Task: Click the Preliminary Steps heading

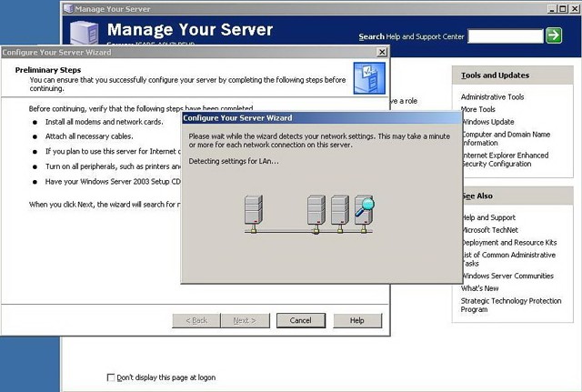Action: pos(48,70)
